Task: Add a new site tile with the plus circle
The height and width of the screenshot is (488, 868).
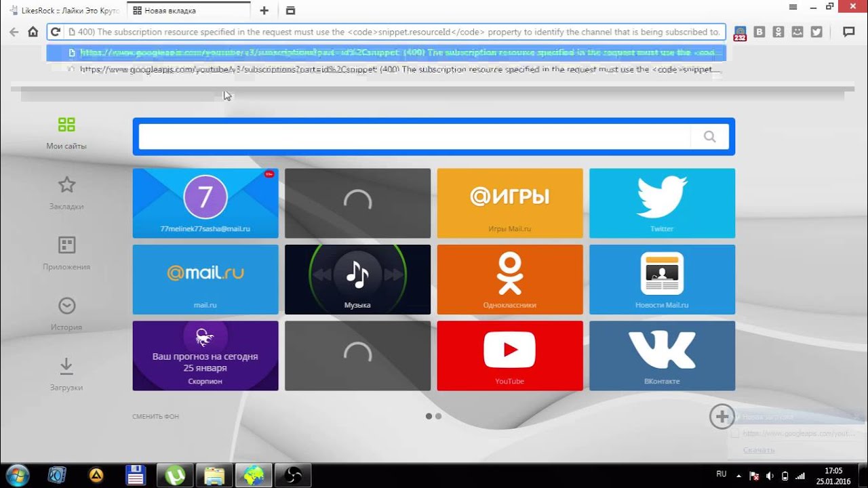Action: [722, 416]
